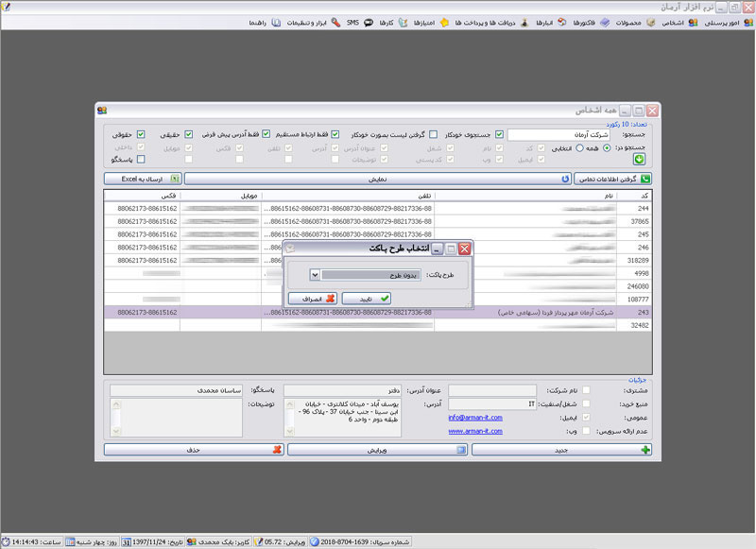Open the انبارها menu
The height and width of the screenshot is (549, 756).
coord(551,23)
